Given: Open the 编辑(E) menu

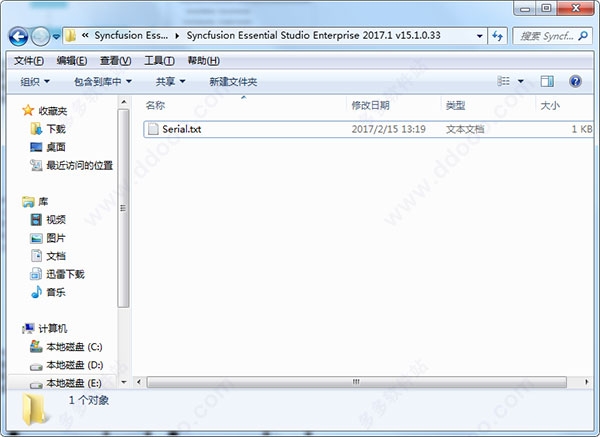Looking at the screenshot, I should pyautogui.click(x=72, y=60).
